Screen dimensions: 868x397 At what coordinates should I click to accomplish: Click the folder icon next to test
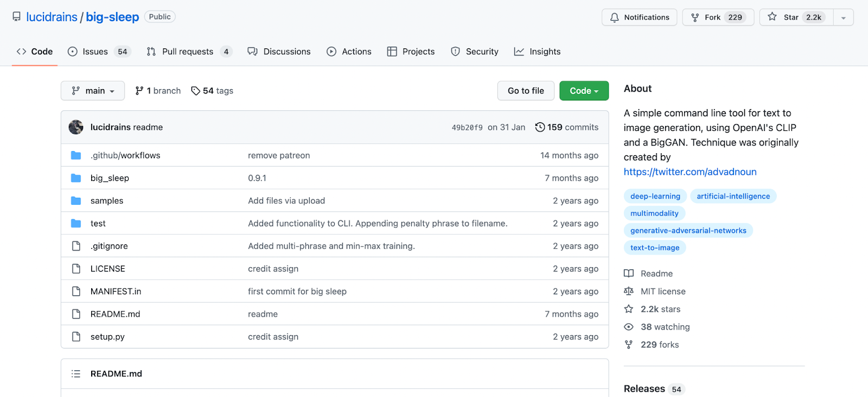(x=76, y=223)
